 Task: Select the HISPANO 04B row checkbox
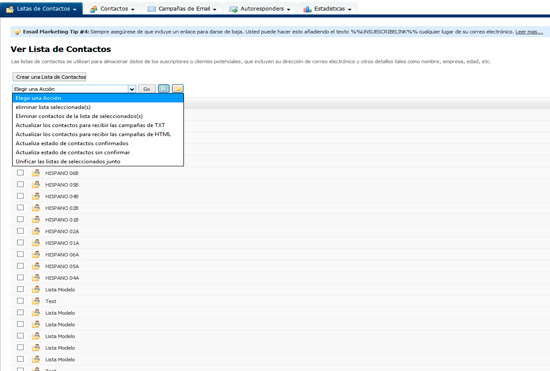(20, 196)
